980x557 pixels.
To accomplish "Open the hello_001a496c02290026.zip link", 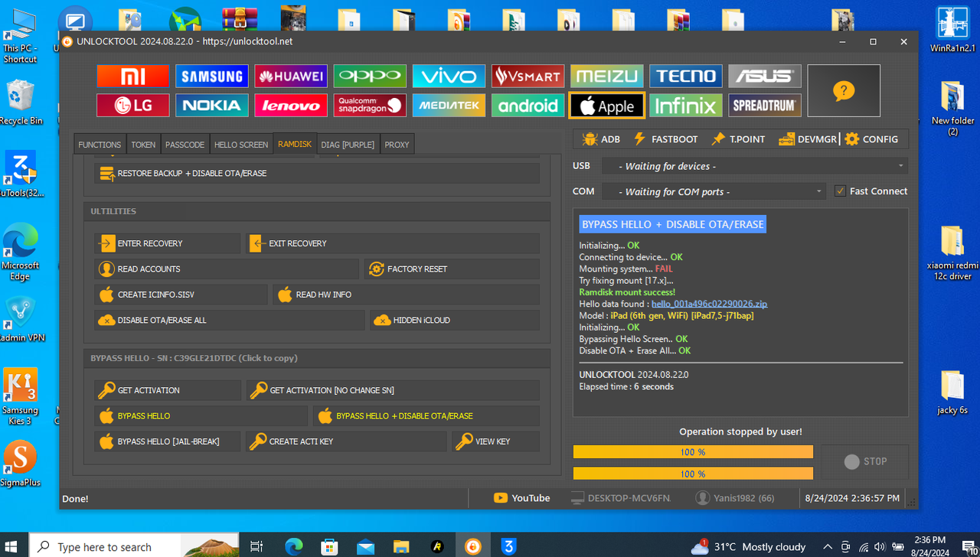I will [x=709, y=304].
